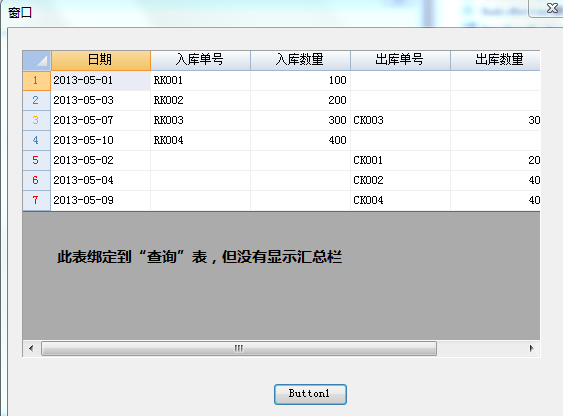Select the 入库数量 cell with 300
This screenshot has height=416, width=563.
pyautogui.click(x=300, y=121)
